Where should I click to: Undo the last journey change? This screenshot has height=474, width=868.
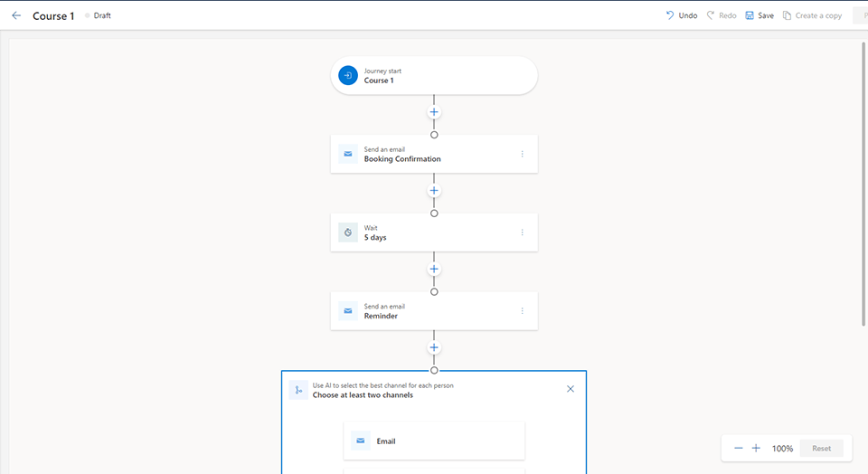tap(681, 15)
